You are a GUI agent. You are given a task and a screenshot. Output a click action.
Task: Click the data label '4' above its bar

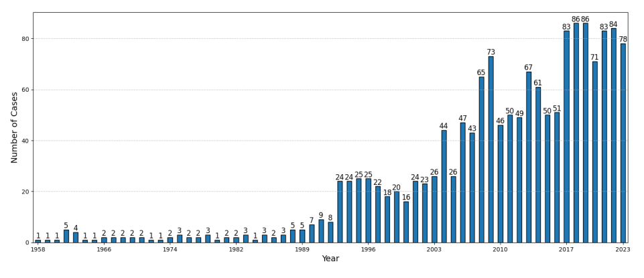click(x=76, y=228)
